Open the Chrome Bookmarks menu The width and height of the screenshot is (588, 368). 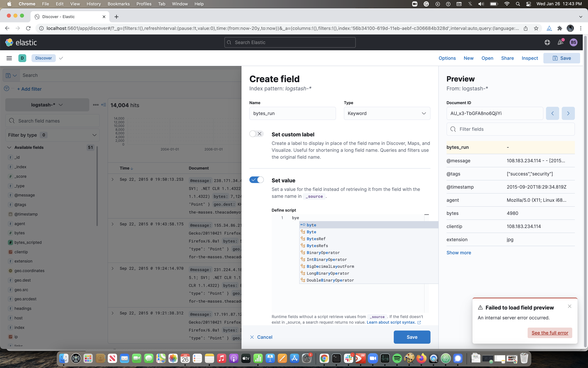pos(118,4)
